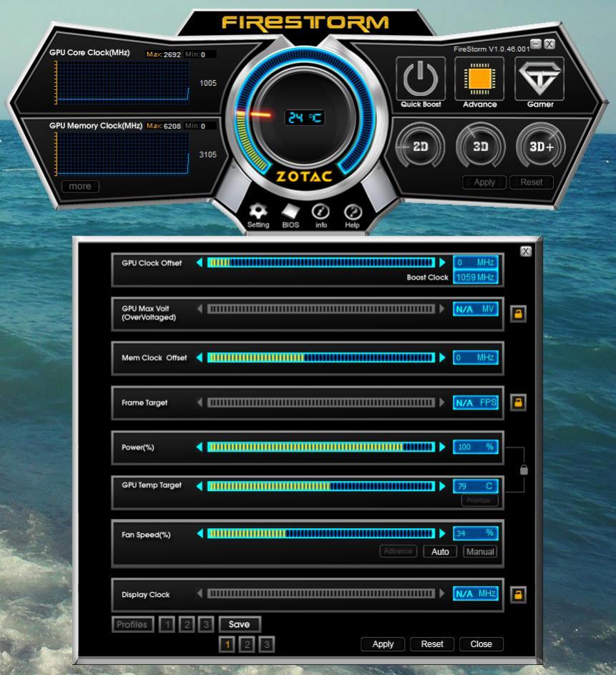Click Reset under the 2D/3D dials

[532, 182]
